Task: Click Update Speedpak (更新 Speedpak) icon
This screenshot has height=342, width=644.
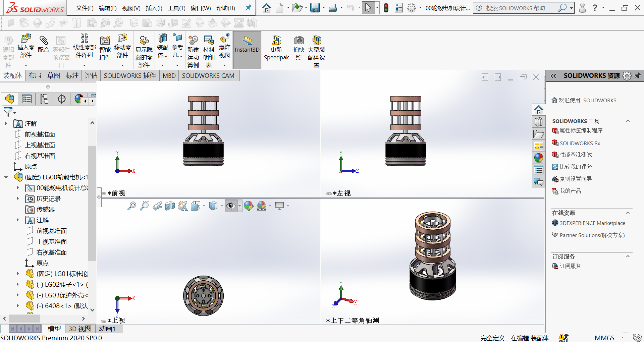Action: click(x=276, y=48)
